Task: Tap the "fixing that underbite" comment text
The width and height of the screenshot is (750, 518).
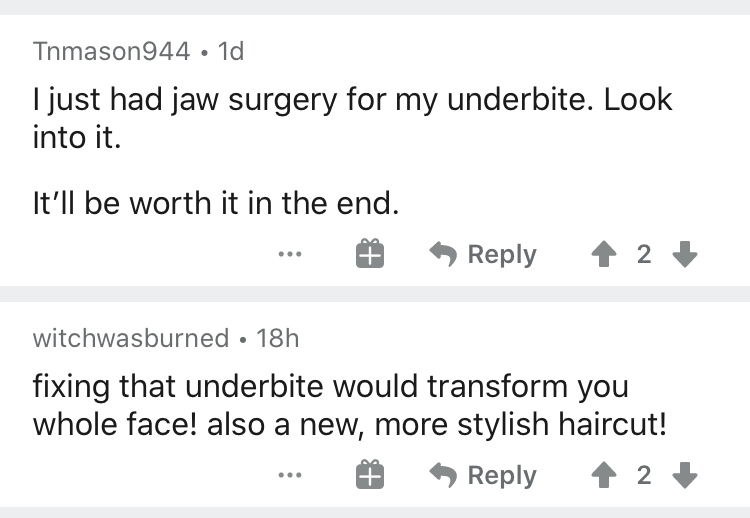Action: click(x=330, y=385)
